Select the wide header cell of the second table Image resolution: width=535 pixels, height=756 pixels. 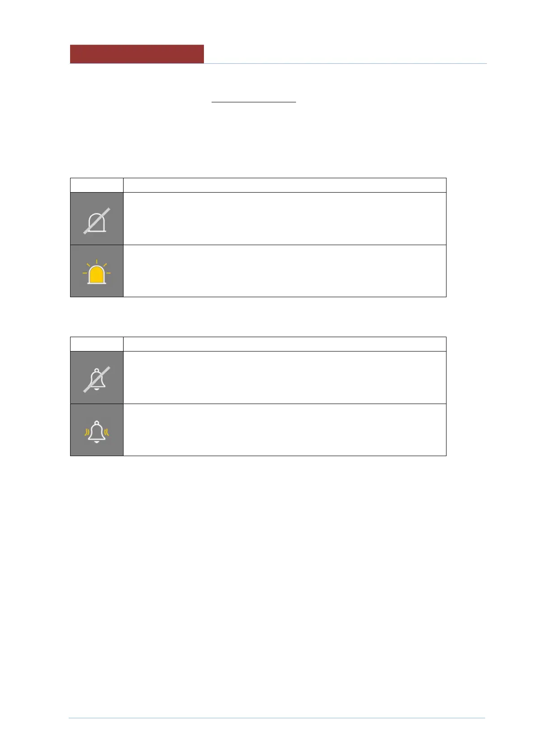coord(285,344)
